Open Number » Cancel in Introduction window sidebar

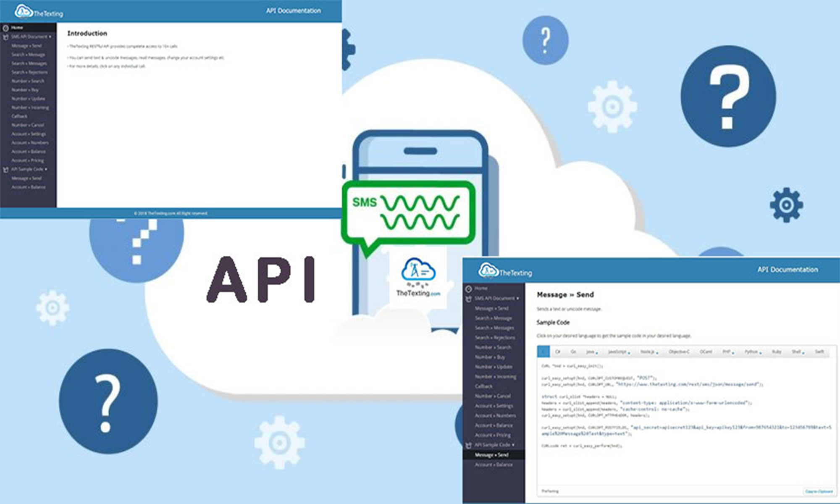coord(28,125)
